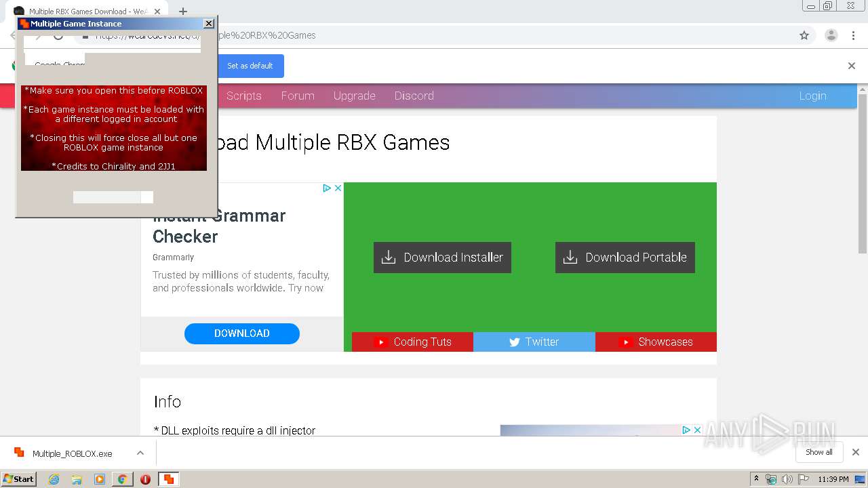The width and height of the screenshot is (868, 488).
Task: Restore the Chrome window
Action: pos(827,6)
